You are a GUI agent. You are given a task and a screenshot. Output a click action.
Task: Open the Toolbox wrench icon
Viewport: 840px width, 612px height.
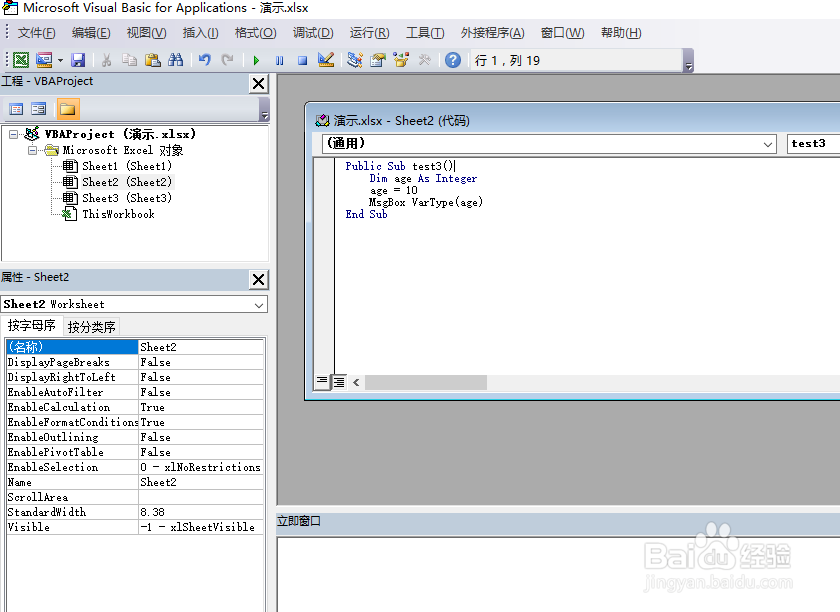425,60
